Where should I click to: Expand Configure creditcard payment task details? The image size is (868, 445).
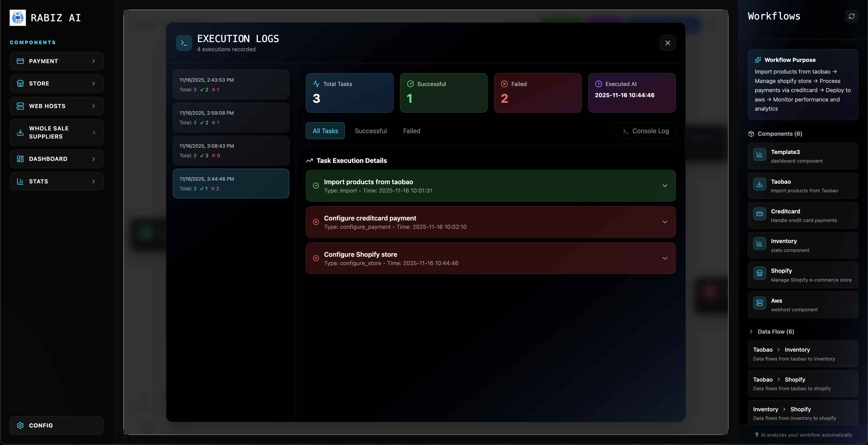pyautogui.click(x=665, y=222)
